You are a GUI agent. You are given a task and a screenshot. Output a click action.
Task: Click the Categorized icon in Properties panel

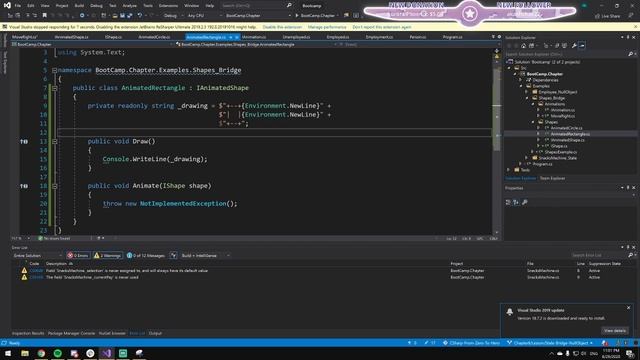(x=508, y=202)
